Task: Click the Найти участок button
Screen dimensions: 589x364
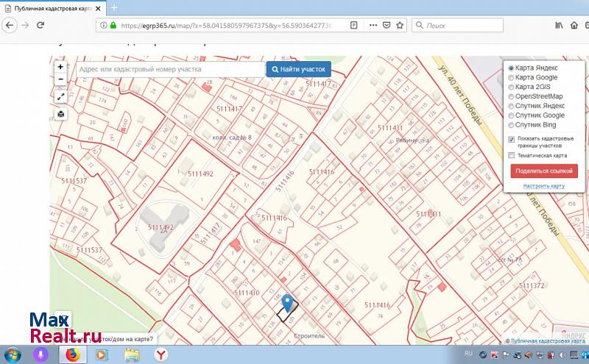Action: (298, 69)
